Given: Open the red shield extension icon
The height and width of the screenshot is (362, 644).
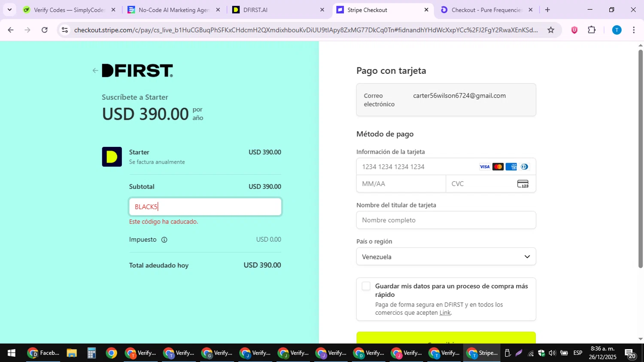Looking at the screenshot, I should 574,30.
